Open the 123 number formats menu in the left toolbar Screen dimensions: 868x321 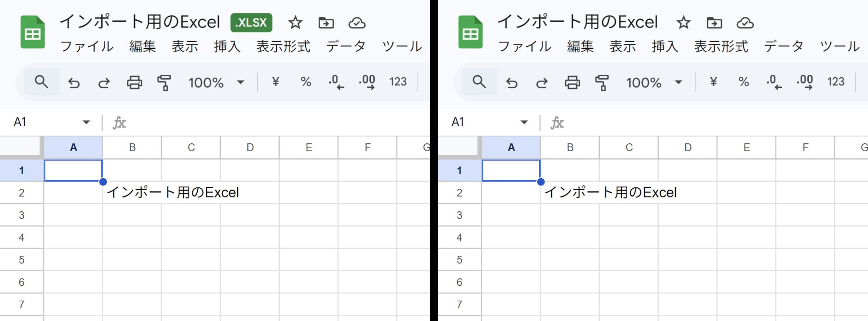pos(398,82)
